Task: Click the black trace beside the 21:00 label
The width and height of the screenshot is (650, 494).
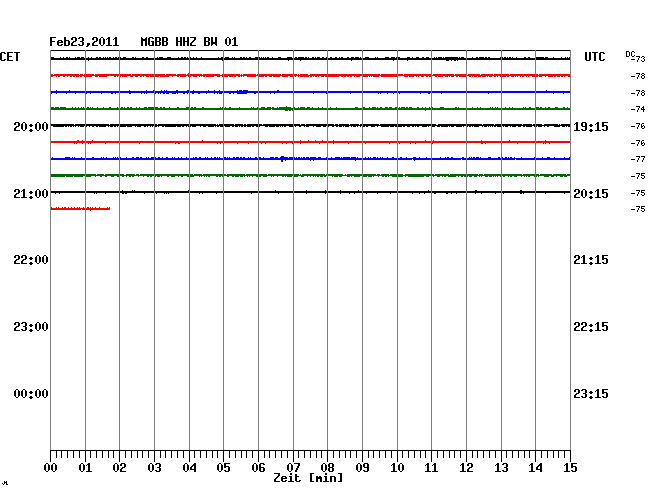Action: pyautogui.click(x=310, y=192)
